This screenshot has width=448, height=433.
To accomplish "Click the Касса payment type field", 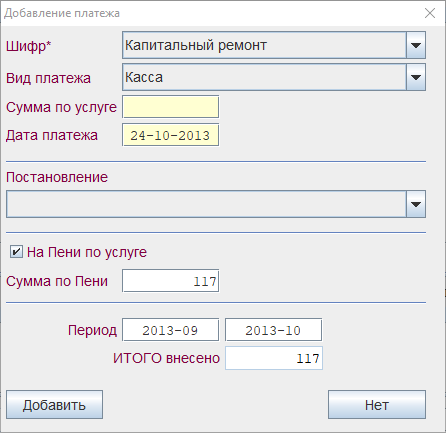I will coord(264,77).
